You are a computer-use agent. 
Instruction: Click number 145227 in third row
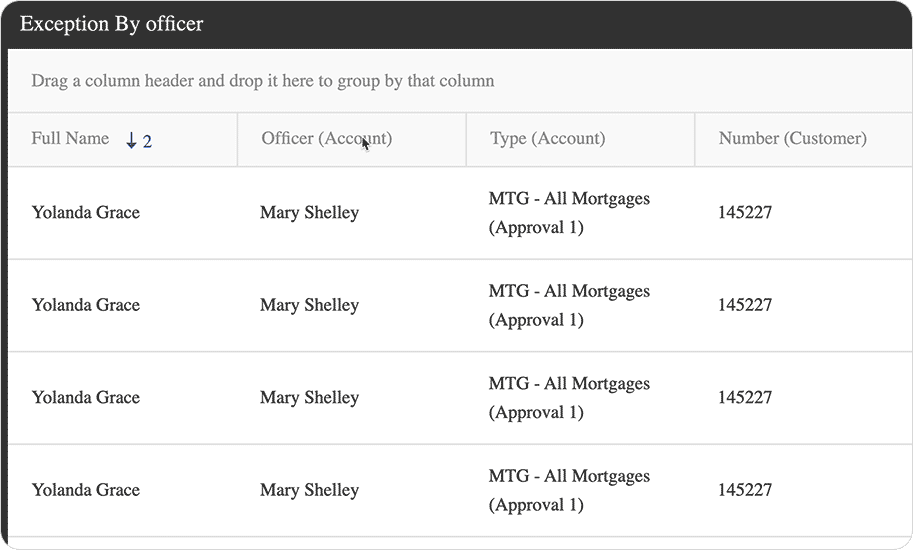pyautogui.click(x=745, y=397)
